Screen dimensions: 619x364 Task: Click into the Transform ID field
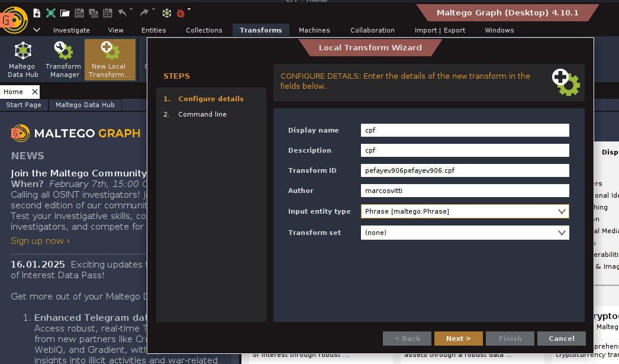pyautogui.click(x=465, y=170)
